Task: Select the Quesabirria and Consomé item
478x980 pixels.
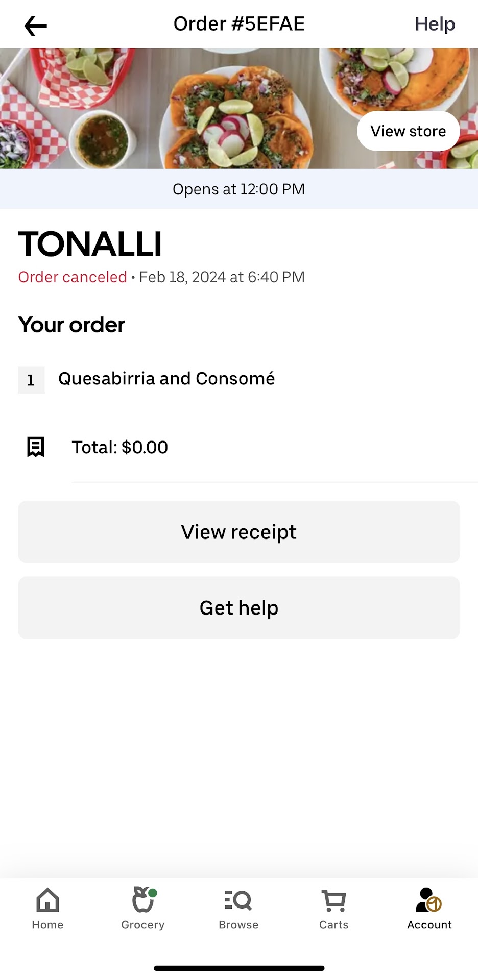Action: pyautogui.click(x=166, y=379)
